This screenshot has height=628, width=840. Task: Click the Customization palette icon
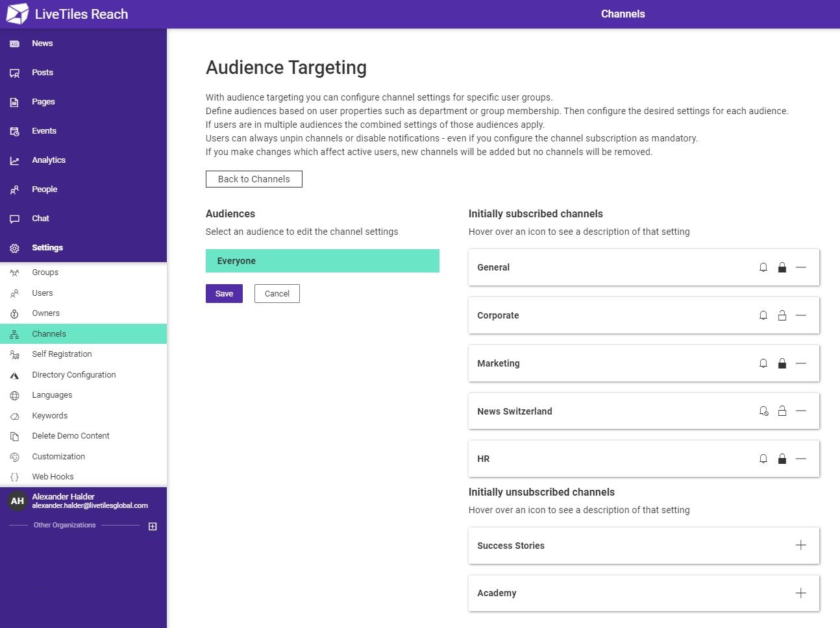(14, 457)
